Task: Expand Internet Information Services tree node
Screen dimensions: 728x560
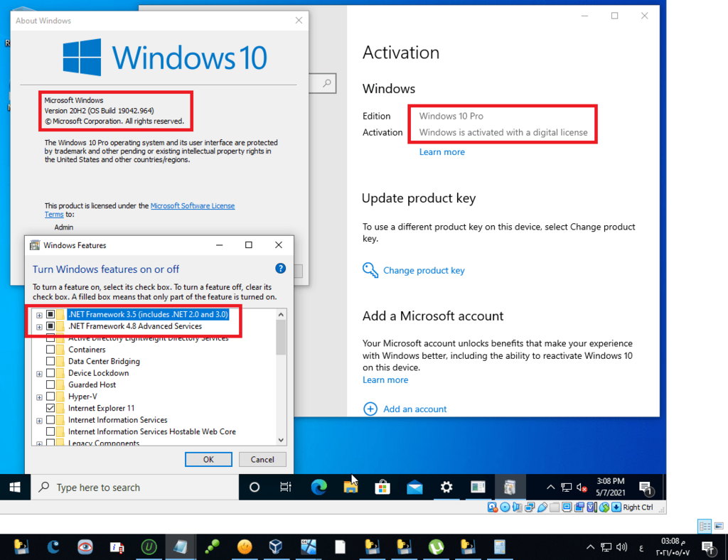Action: tap(40, 421)
